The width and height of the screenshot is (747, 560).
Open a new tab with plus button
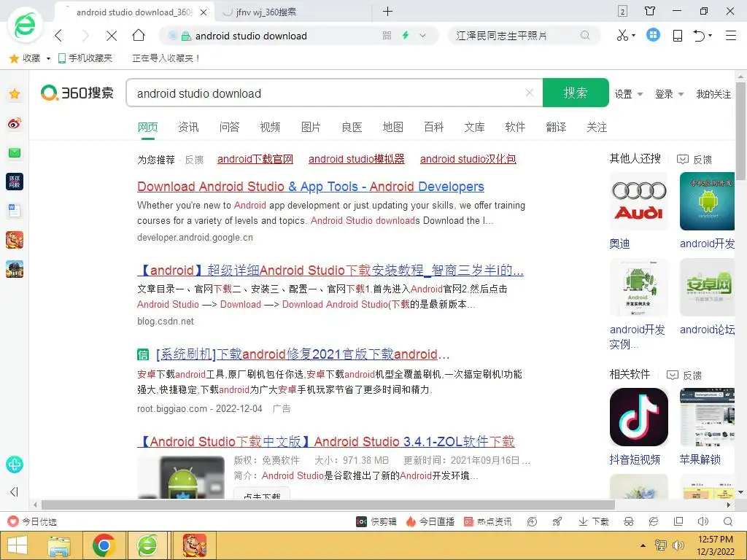pyautogui.click(x=388, y=12)
